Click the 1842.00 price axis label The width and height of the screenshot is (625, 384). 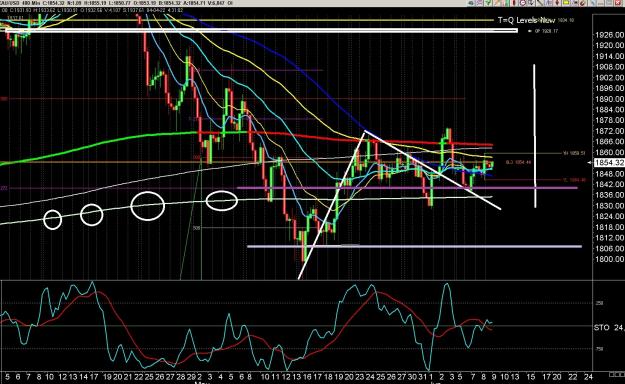click(609, 184)
